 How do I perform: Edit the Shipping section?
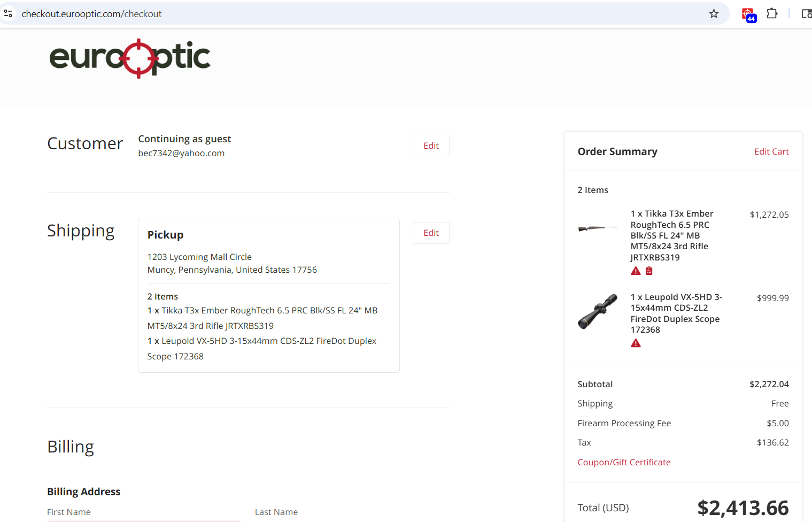(x=431, y=233)
